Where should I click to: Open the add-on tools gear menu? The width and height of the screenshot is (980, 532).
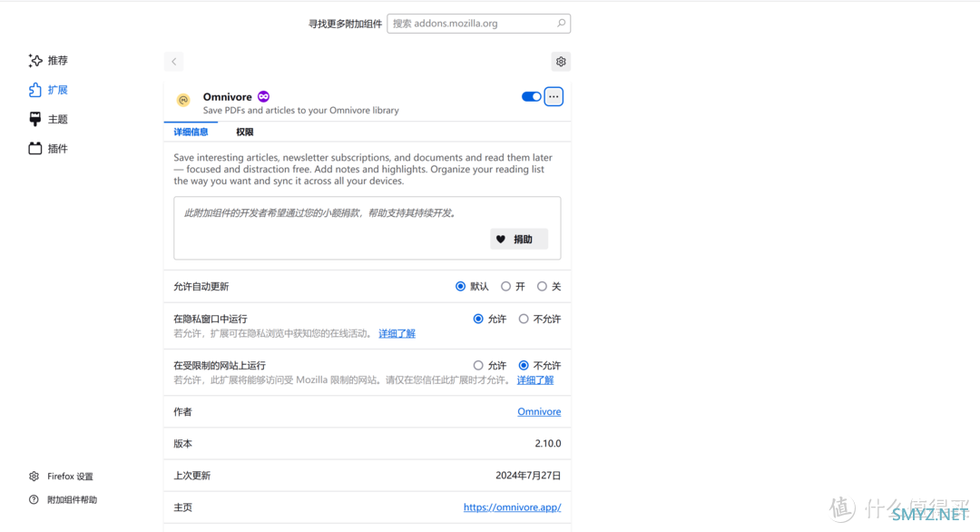tap(561, 61)
